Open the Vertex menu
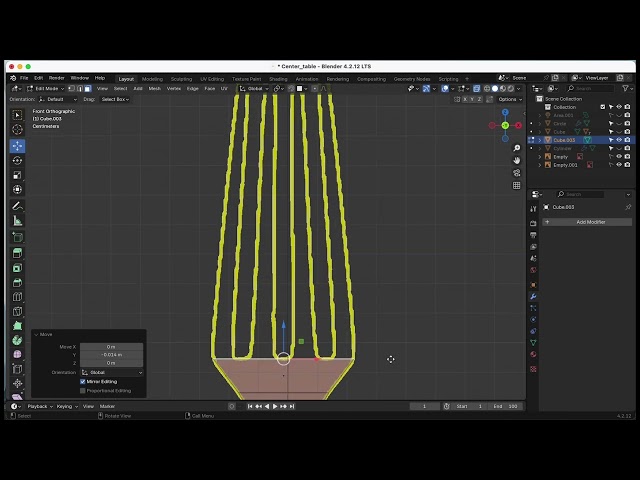This screenshot has width=640, height=480. point(173,89)
